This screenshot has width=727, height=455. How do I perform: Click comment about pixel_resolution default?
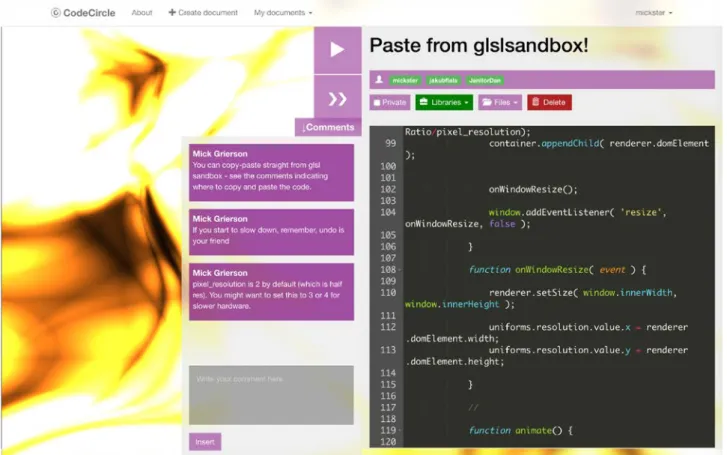[271, 292]
